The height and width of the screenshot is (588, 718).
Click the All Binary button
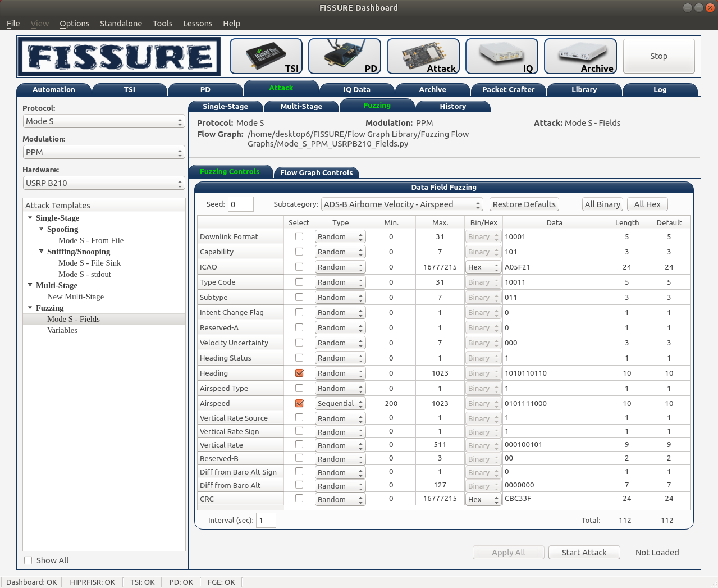602,204
